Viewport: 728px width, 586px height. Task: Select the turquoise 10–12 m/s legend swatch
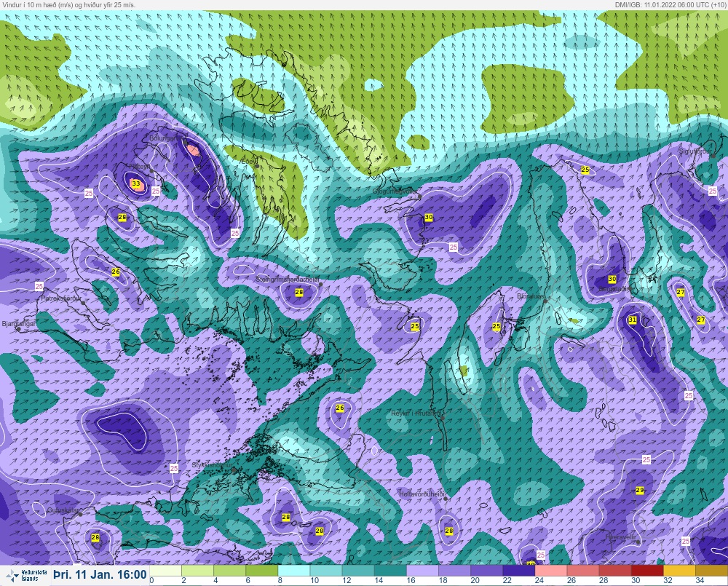(x=326, y=570)
